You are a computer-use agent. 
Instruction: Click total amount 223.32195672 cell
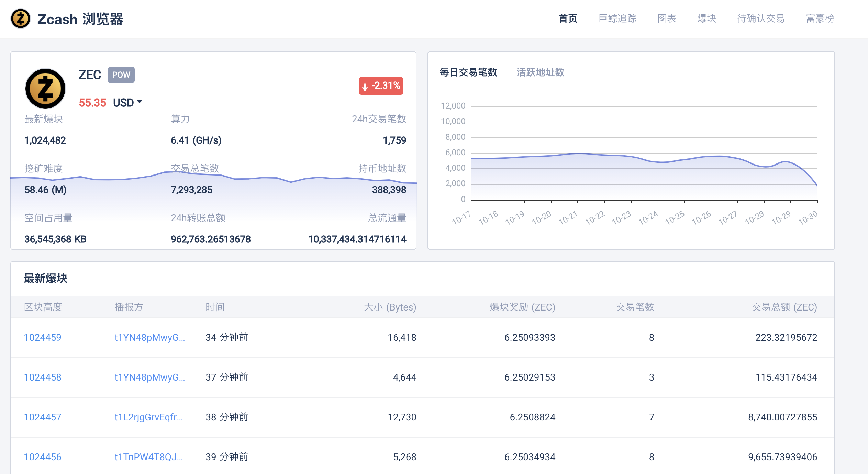(x=786, y=337)
